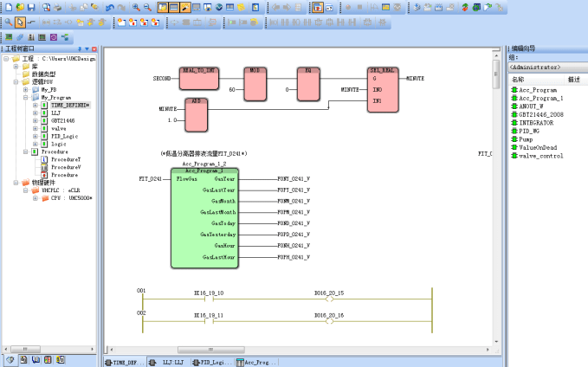Select Pump in edit wizard list
Viewport: 588px width, 367px height.
point(526,139)
